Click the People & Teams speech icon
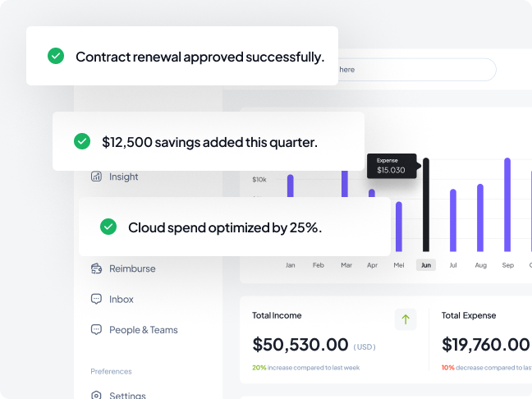532x399 pixels. coord(96,330)
